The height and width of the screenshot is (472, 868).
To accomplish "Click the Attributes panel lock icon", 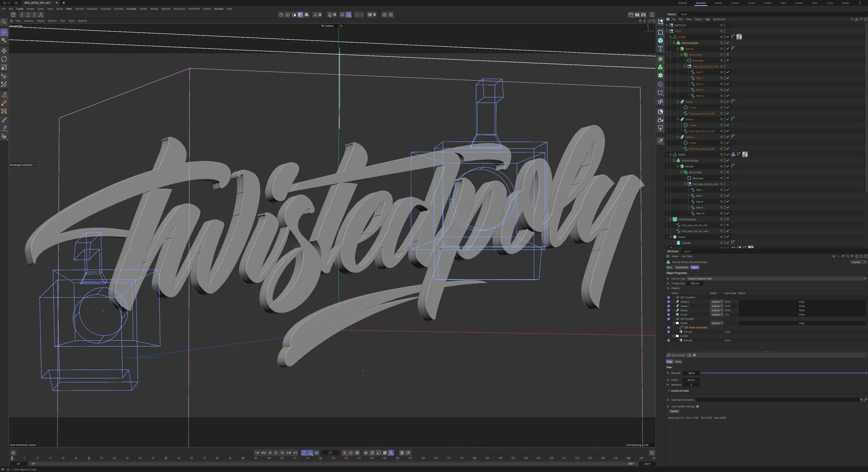I will (857, 256).
